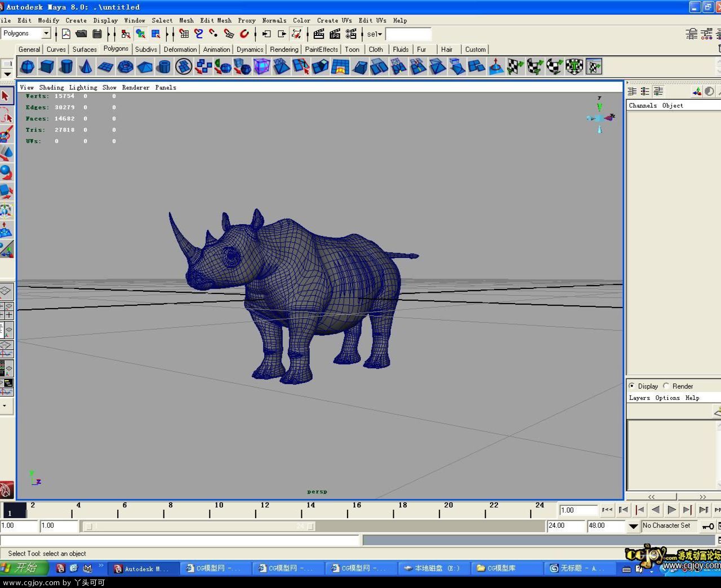Activate the Scale tool
721x588 pixels.
(6, 191)
